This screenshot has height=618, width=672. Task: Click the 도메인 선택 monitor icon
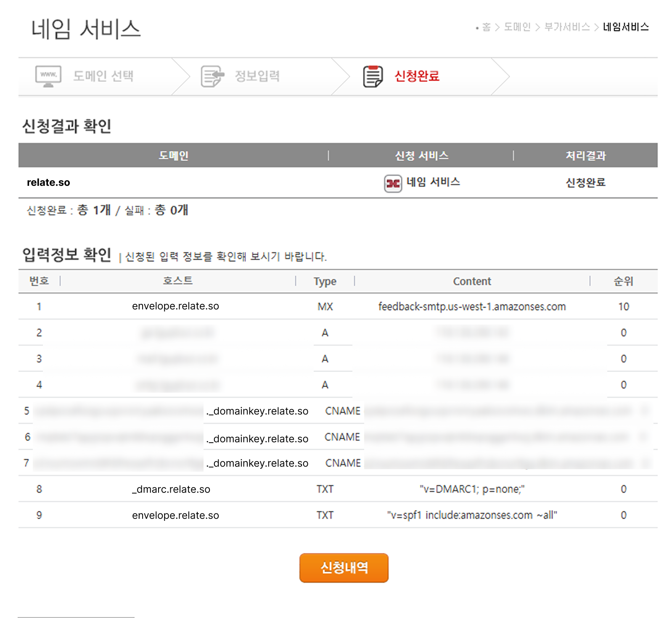[48, 76]
